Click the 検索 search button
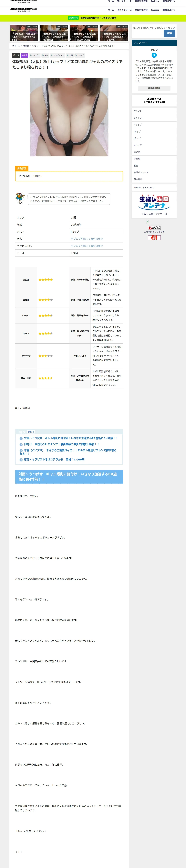The image size is (186, 868). (x=169, y=33)
